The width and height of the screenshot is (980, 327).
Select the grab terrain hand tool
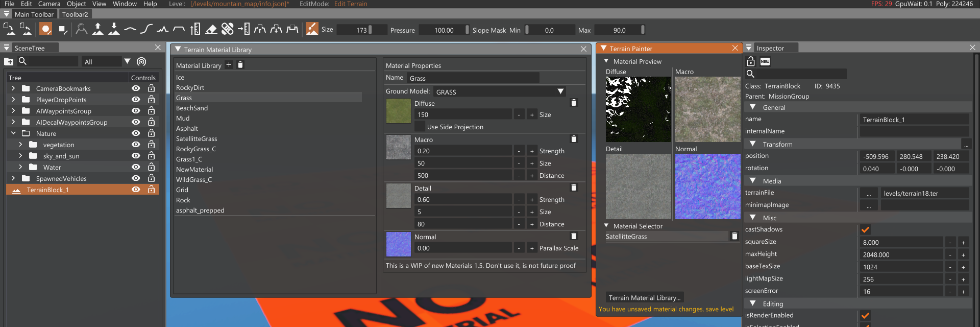(81, 29)
